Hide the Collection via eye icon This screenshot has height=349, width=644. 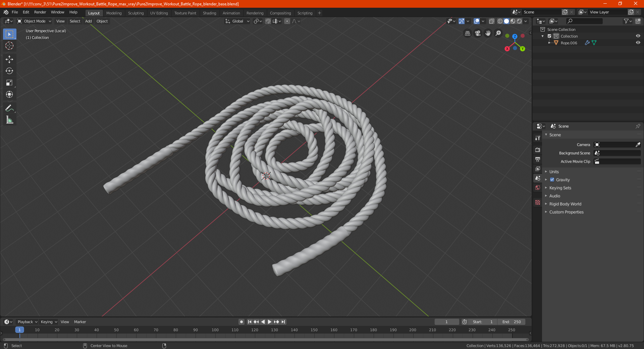[638, 36]
